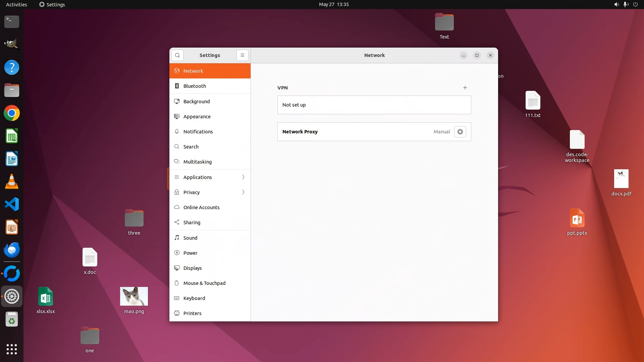
Task: Select the mao.png cat thumbnail
Action: pyautogui.click(x=134, y=296)
